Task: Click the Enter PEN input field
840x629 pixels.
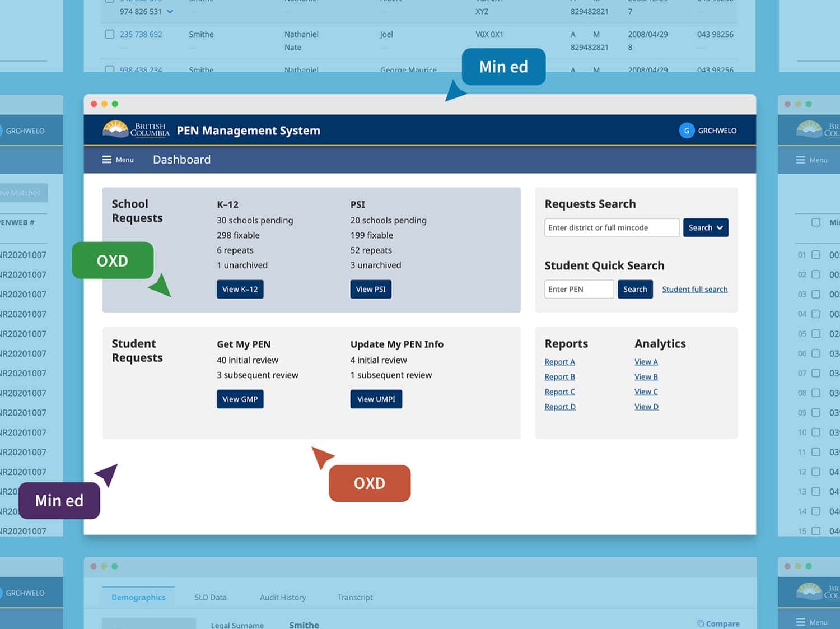Action: 578,290
